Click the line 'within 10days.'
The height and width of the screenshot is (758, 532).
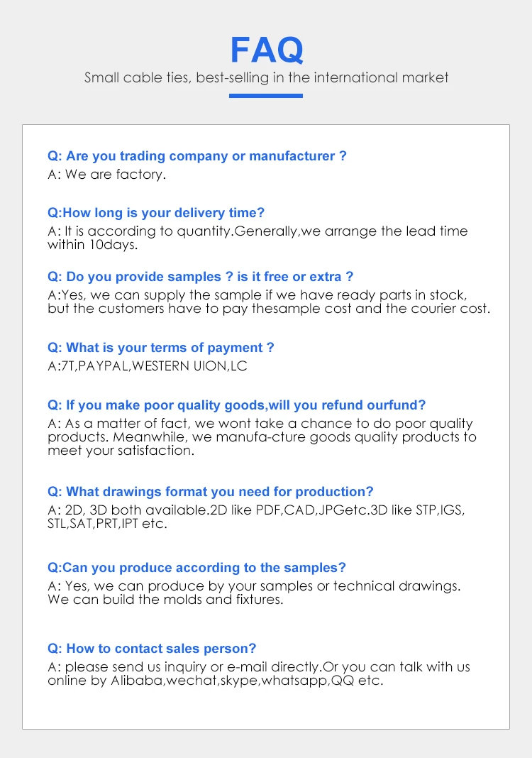[x=92, y=245]
